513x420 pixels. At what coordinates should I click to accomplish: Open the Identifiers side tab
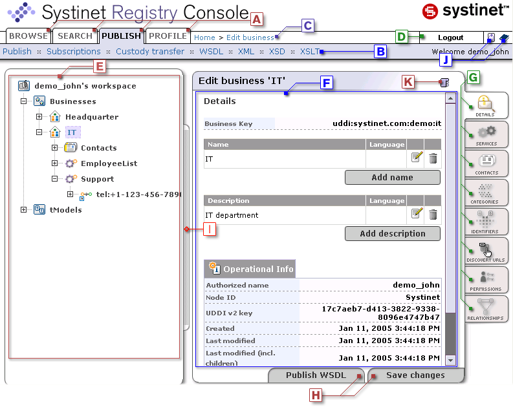pyautogui.click(x=486, y=222)
